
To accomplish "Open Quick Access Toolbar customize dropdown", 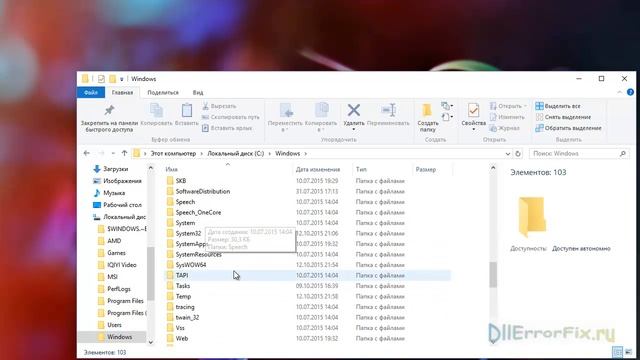I will 122,79.
